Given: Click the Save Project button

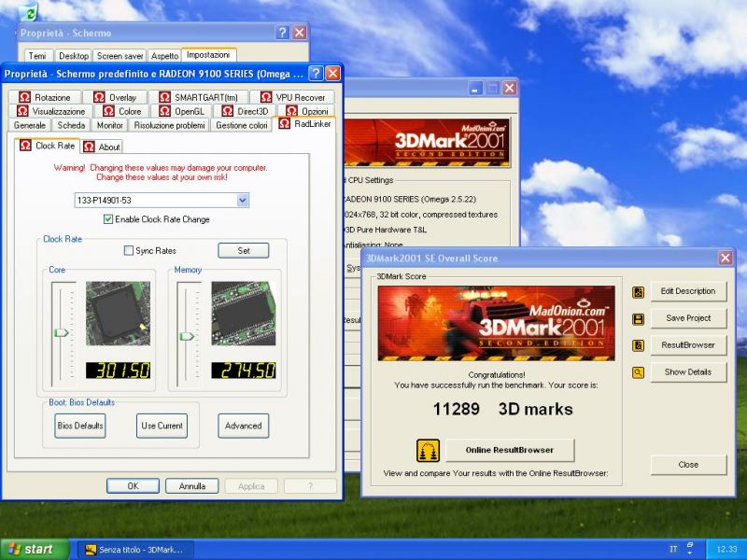Looking at the screenshot, I should pos(688,318).
